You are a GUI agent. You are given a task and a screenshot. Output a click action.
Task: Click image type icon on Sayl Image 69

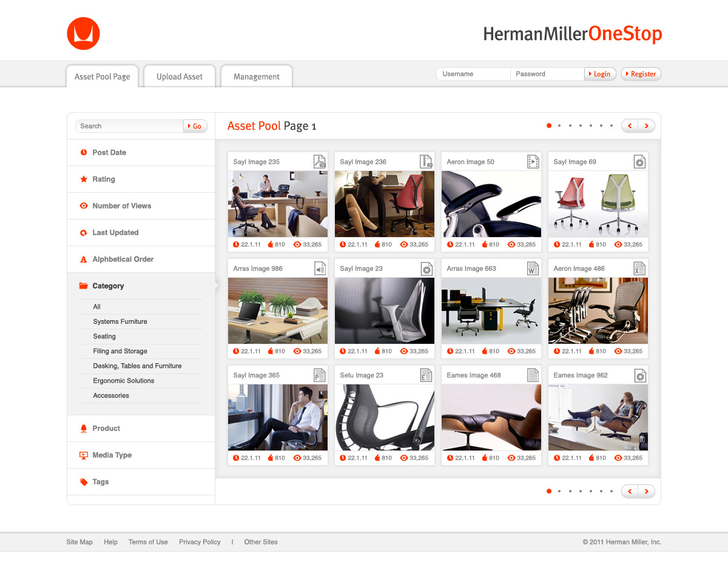click(x=640, y=161)
